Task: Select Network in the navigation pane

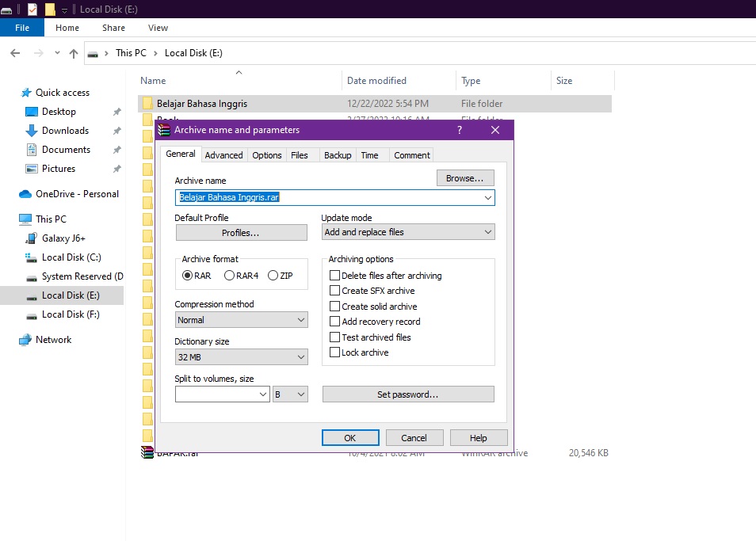Action: (53, 339)
